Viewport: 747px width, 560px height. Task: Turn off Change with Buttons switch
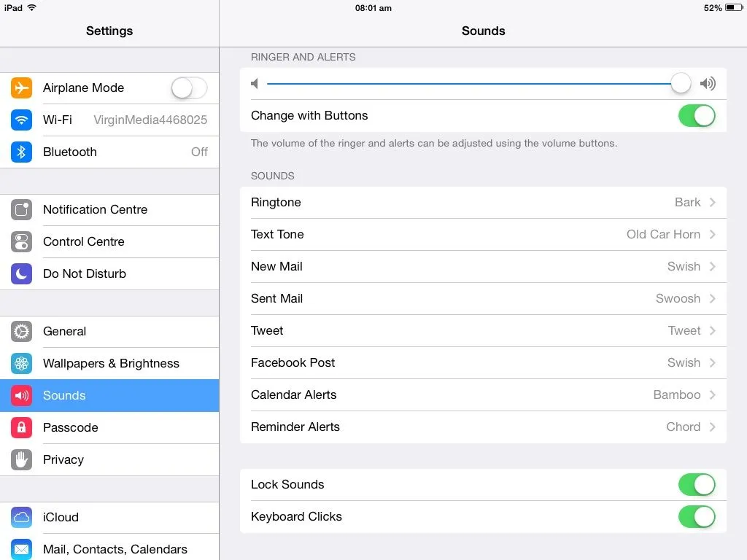click(697, 116)
